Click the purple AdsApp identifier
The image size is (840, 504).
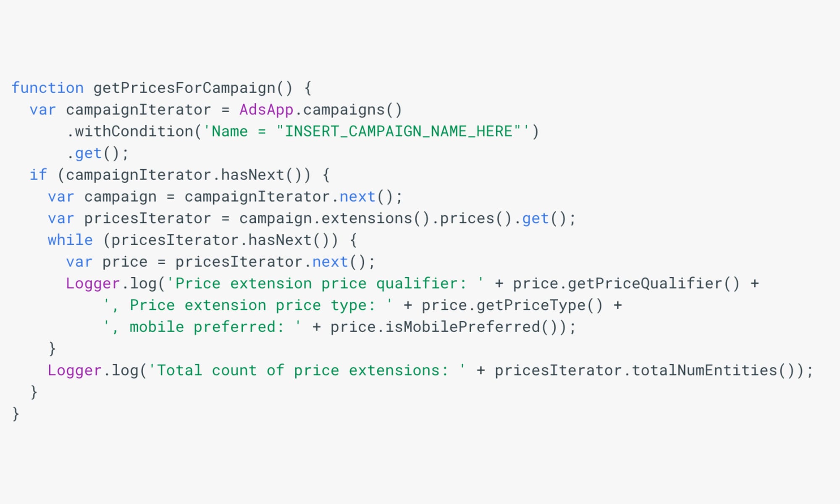[x=266, y=110]
